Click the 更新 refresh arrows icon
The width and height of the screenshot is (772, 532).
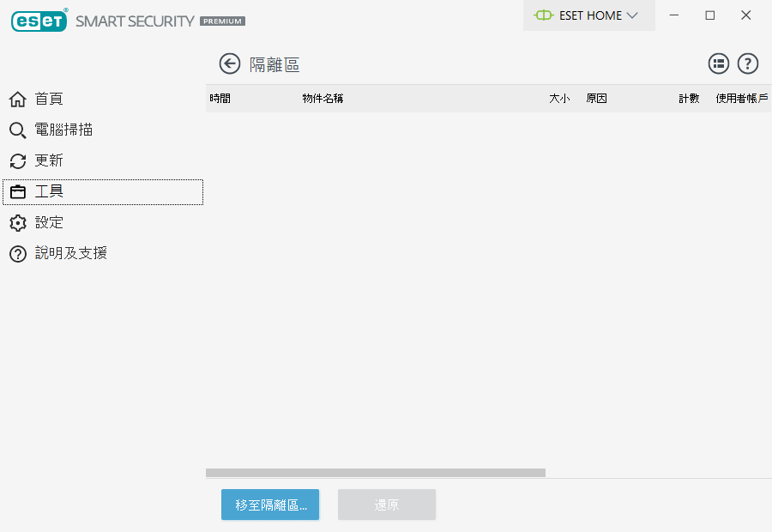(18, 161)
